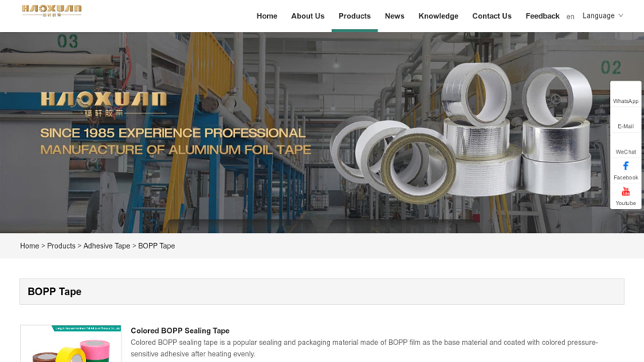Screen dimensions: 644x362
Task: Click the Colored BOPP sealing tape description text
Action: (x=365, y=348)
